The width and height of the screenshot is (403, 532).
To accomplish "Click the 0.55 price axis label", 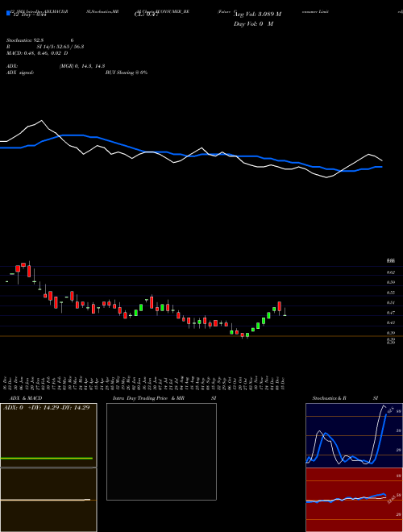I will (390, 292).
